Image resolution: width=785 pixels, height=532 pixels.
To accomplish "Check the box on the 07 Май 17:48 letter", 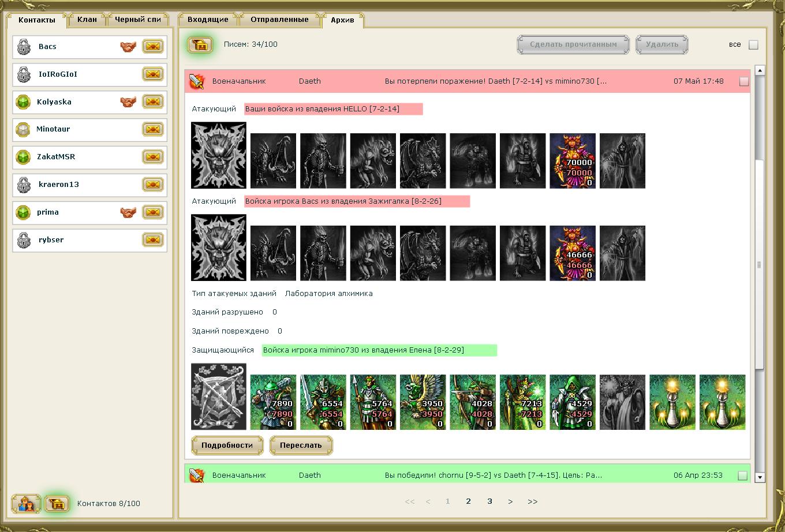I will [744, 82].
